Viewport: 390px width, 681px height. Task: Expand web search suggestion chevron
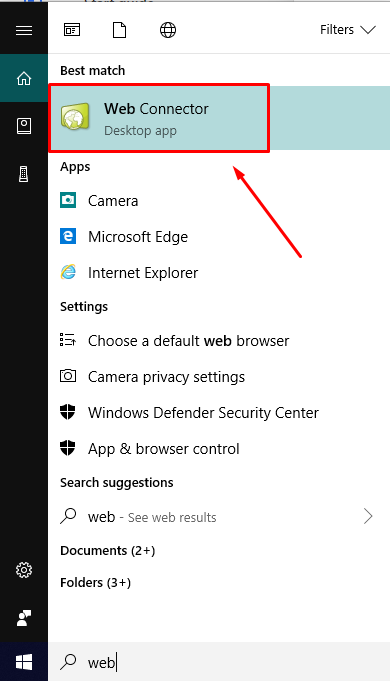coord(368,516)
